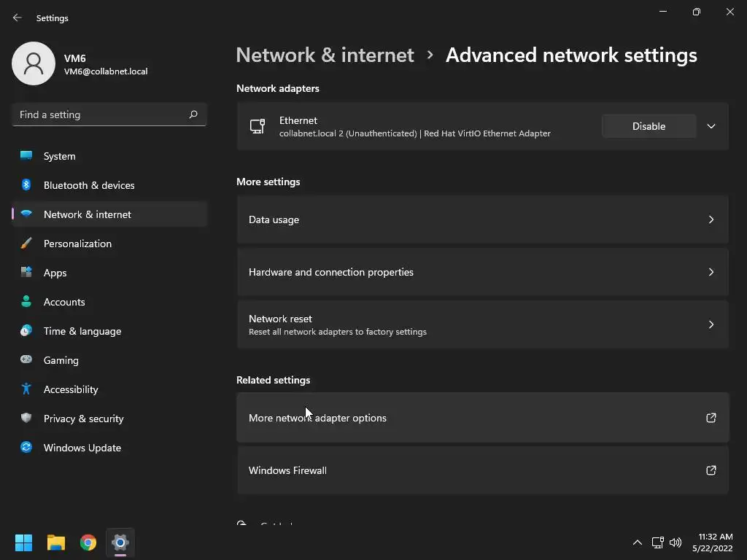Click external link icon for Windows Firewall
The image size is (747, 560).
click(x=711, y=470)
